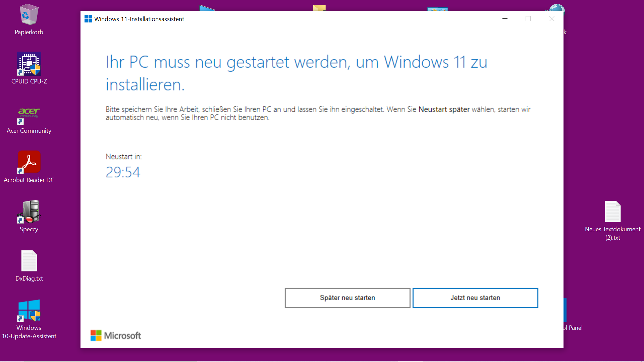644x362 pixels.
Task: Launch CPUID CPU-Z from the desktop
Action: tap(29, 64)
